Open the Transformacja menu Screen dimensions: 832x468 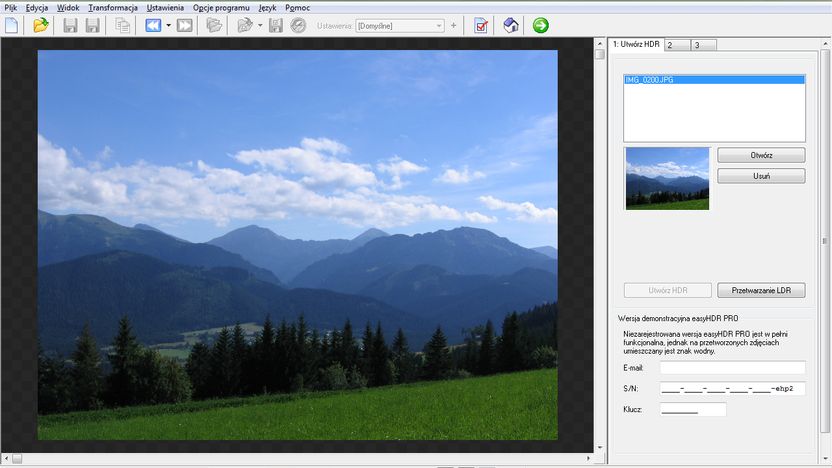[113, 8]
